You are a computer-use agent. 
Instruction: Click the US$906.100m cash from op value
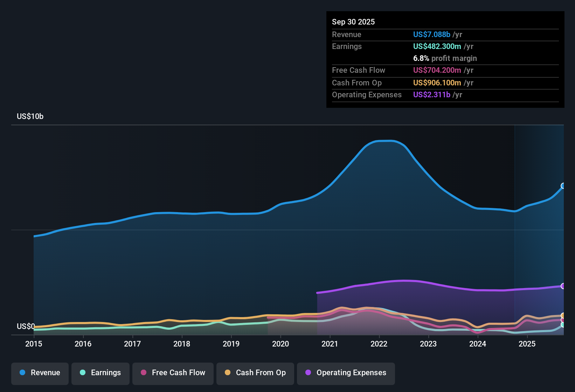(437, 83)
